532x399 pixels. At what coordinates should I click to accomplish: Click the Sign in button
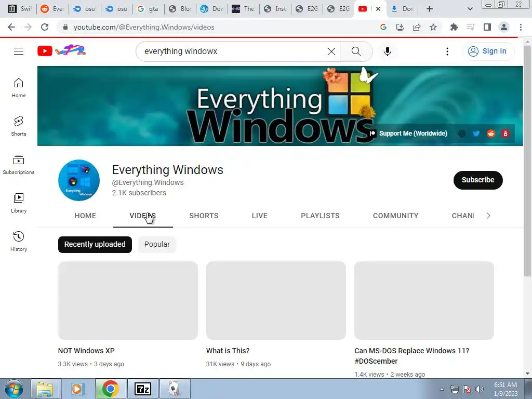487,51
